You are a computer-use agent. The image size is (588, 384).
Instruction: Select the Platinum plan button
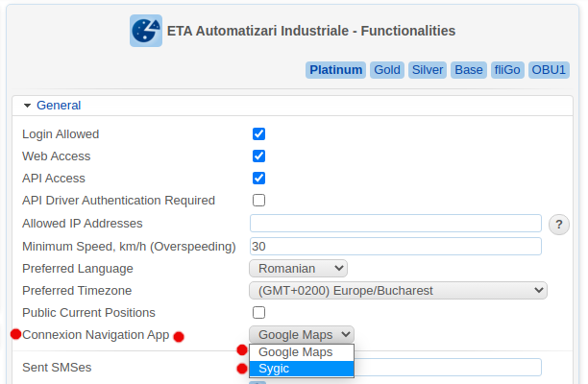point(336,70)
